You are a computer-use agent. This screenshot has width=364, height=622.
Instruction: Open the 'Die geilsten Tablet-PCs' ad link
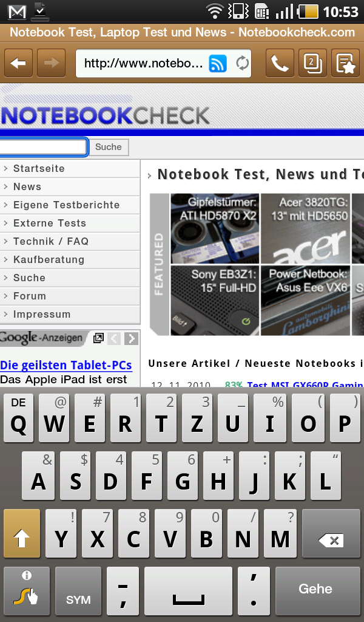click(66, 365)
